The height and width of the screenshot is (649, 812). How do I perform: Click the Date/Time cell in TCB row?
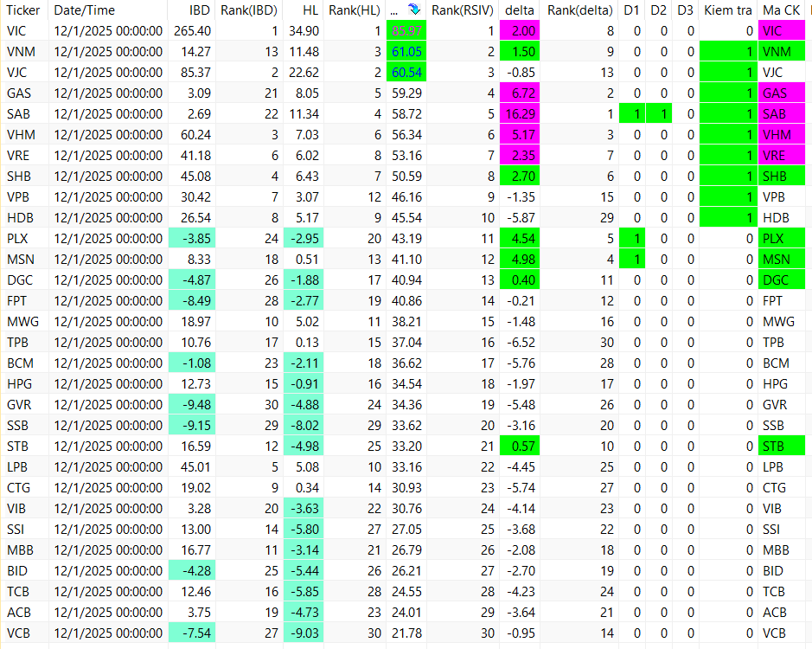(108, 592)
